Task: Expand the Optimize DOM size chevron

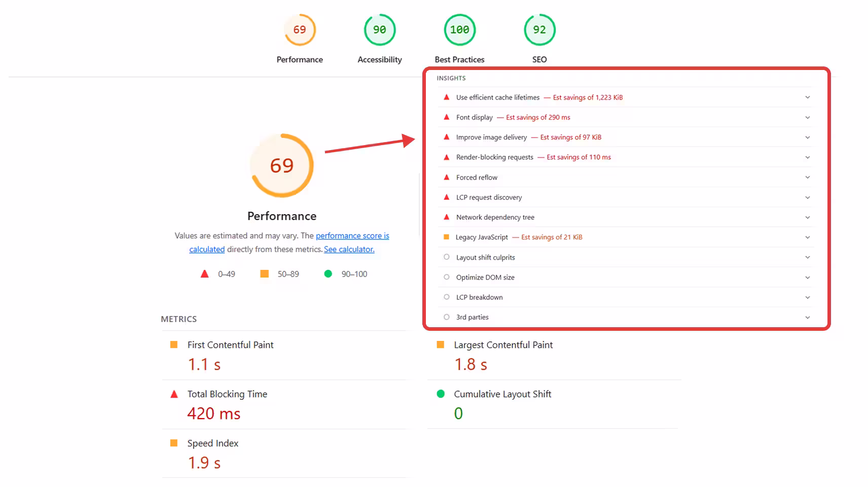Action: 808,277
